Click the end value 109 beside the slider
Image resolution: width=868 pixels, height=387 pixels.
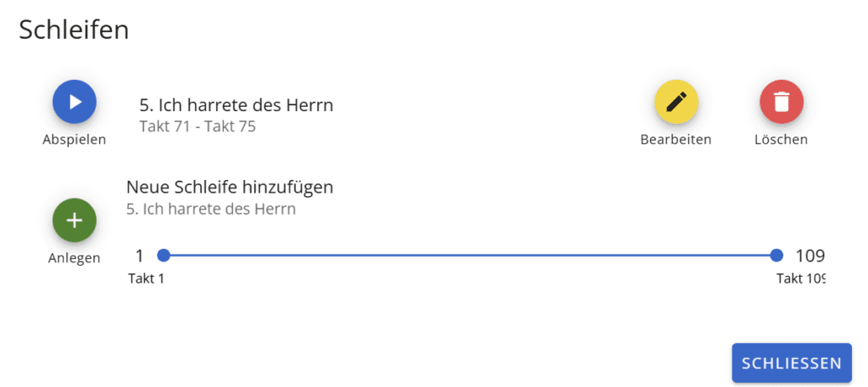pyautogui.click(x=810, y=255)
